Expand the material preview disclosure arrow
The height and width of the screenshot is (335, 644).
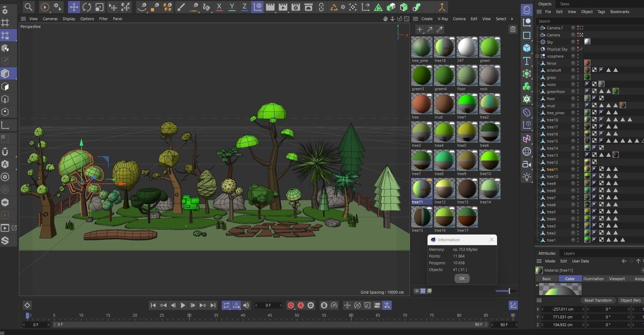pyautogui.click(x=537, y=285)
